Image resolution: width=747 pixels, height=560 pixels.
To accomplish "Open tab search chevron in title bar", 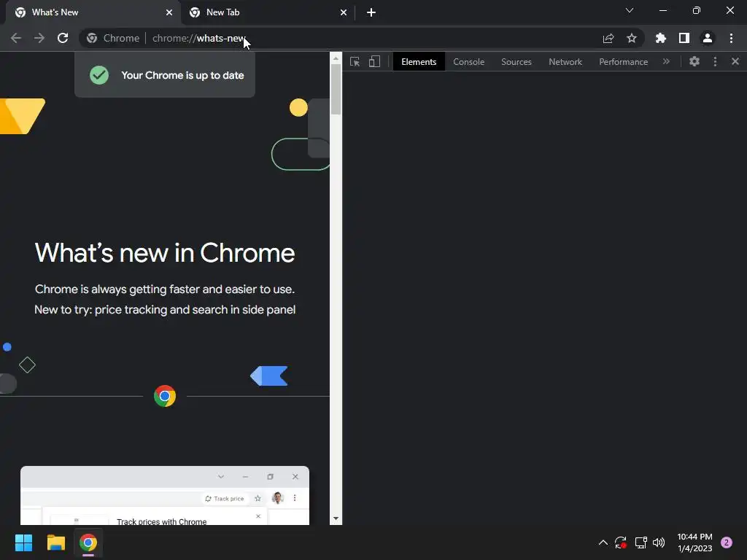I will (630, 10).
